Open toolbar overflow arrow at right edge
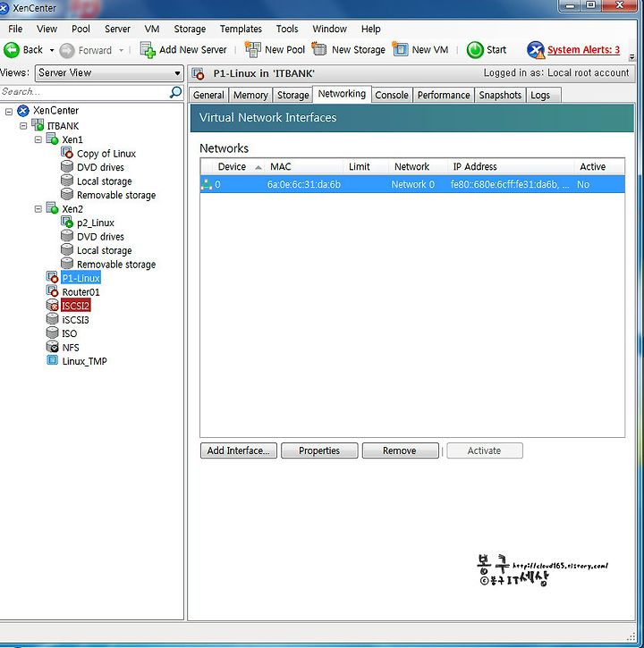The height and width of the screenshot is (648, 644). (x=631, y=57)
